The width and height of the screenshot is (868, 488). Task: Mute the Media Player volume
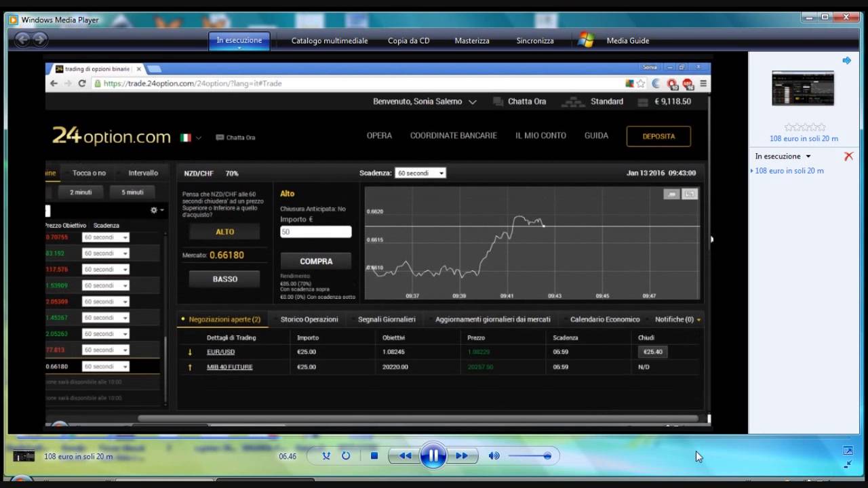(494, 456)
